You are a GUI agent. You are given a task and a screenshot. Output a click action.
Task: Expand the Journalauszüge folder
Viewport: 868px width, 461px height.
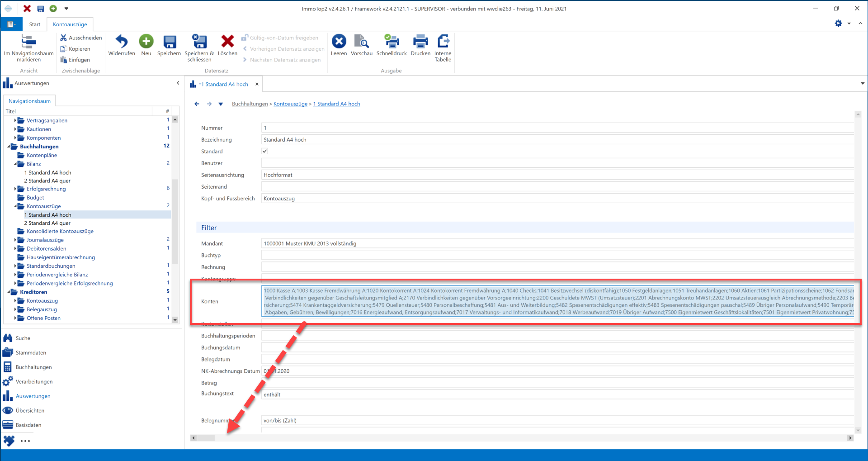click(x=15, y=240)
